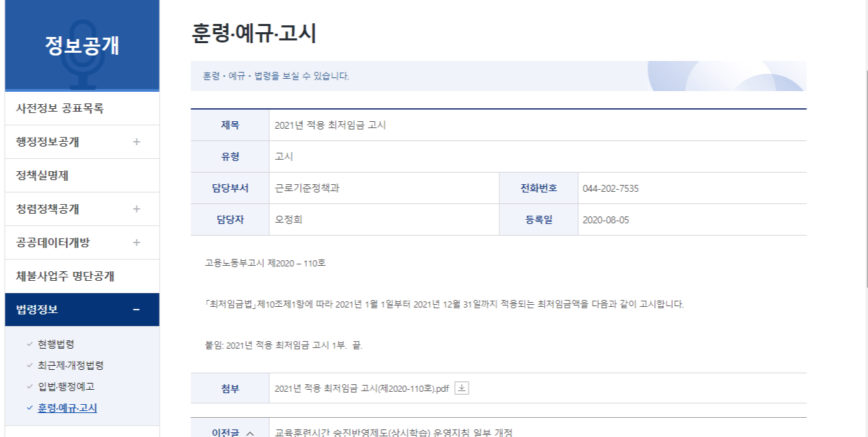Open previous post 교육훈련시간 승진반영제도 운영지침
The height and width of the screenshot is (437, 868).
(x=393, y=433)
